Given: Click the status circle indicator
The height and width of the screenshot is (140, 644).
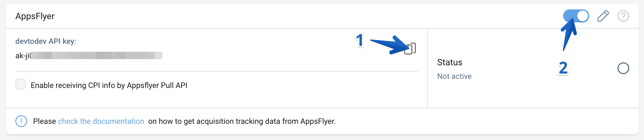Looking at the screenshot, I should pos(623,68).
